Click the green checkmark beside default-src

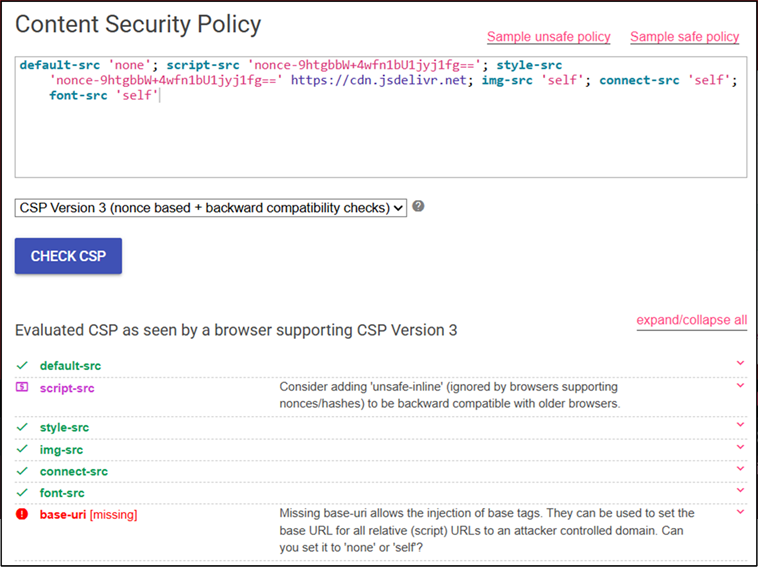coord(22,365)
